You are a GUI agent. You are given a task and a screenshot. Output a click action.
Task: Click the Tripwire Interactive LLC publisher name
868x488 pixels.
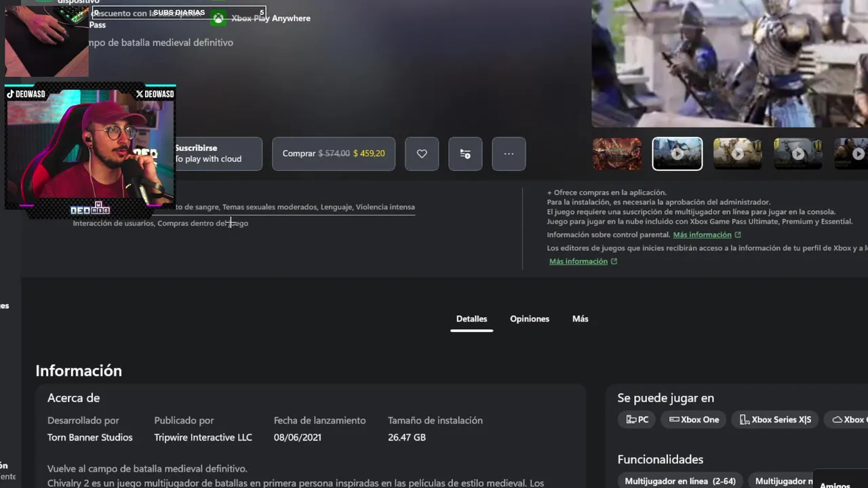coord(203,438)
